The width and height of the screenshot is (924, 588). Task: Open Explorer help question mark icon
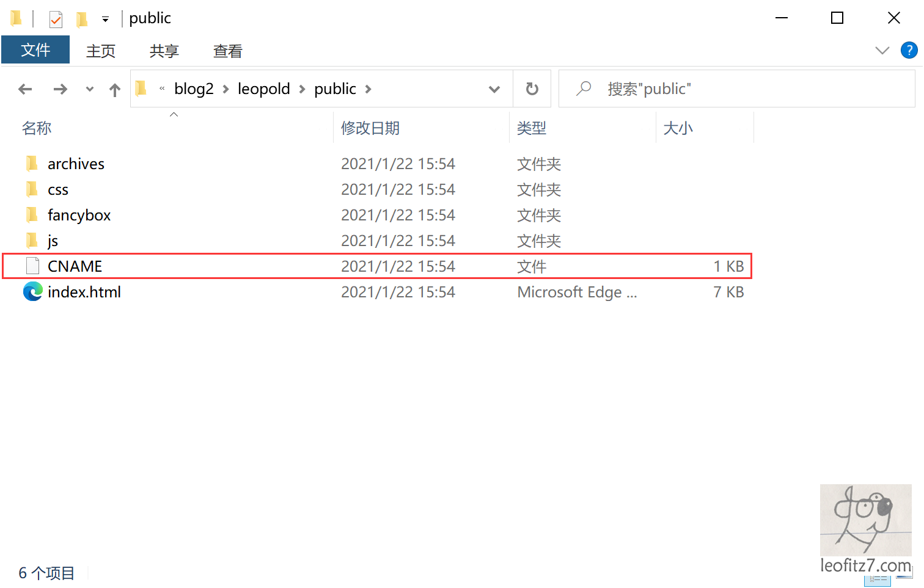pyautogui.click(x=909, y=50)
